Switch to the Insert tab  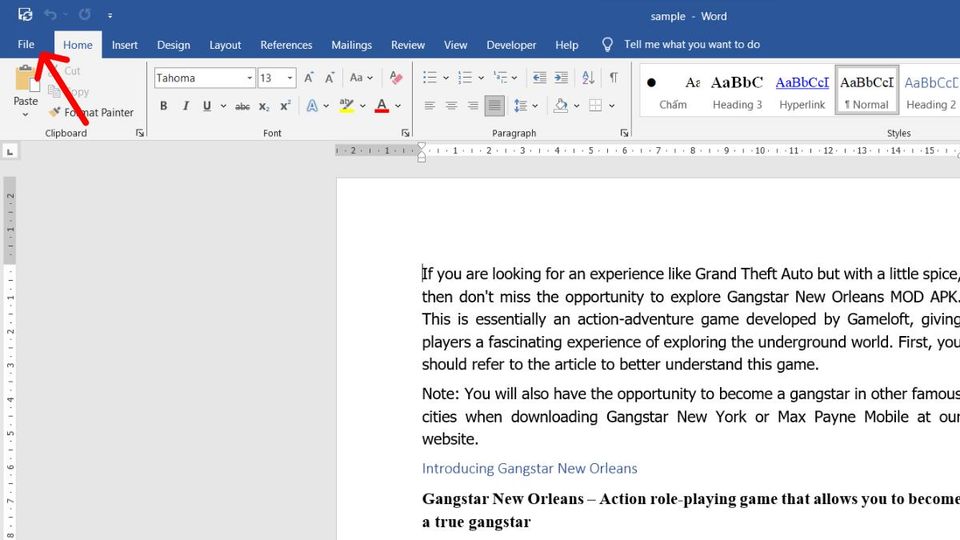click(124, 45)
